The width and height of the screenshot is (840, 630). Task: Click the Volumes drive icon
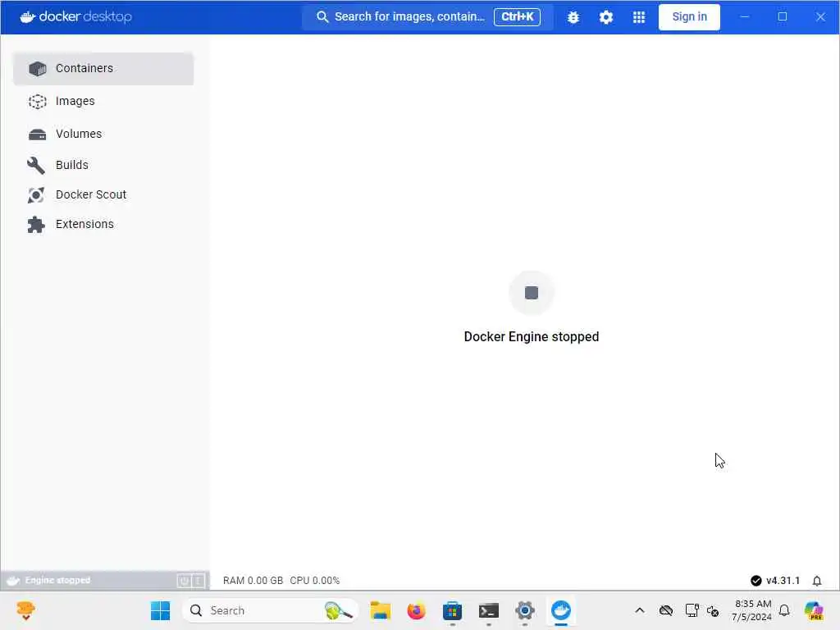tap(37, 135)
